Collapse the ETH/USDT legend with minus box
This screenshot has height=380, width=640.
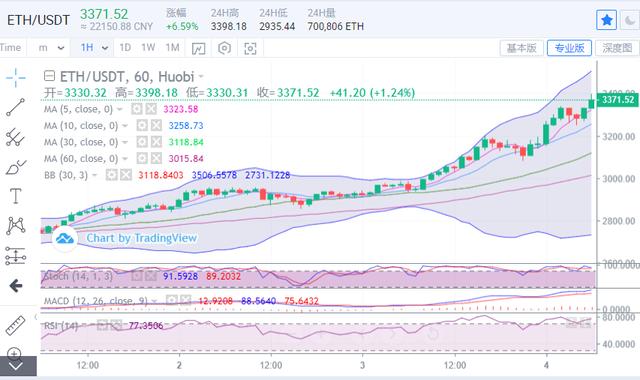pos(49,76)
